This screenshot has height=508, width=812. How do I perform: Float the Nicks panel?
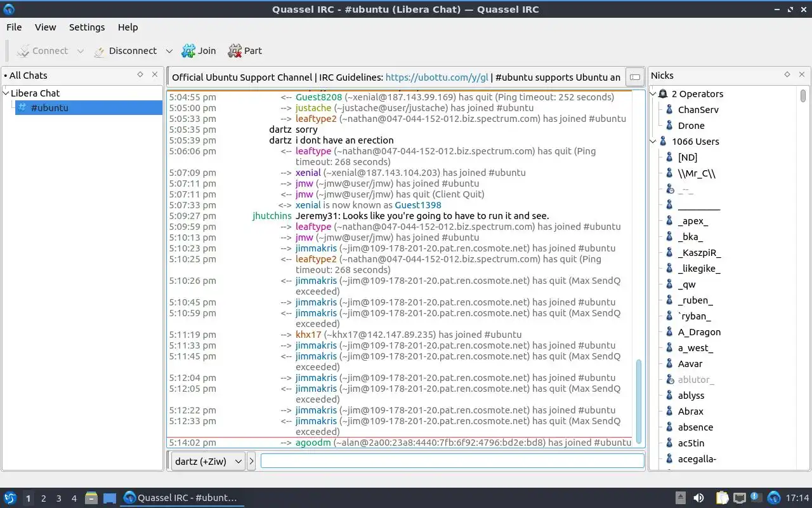tap(787, 75)
